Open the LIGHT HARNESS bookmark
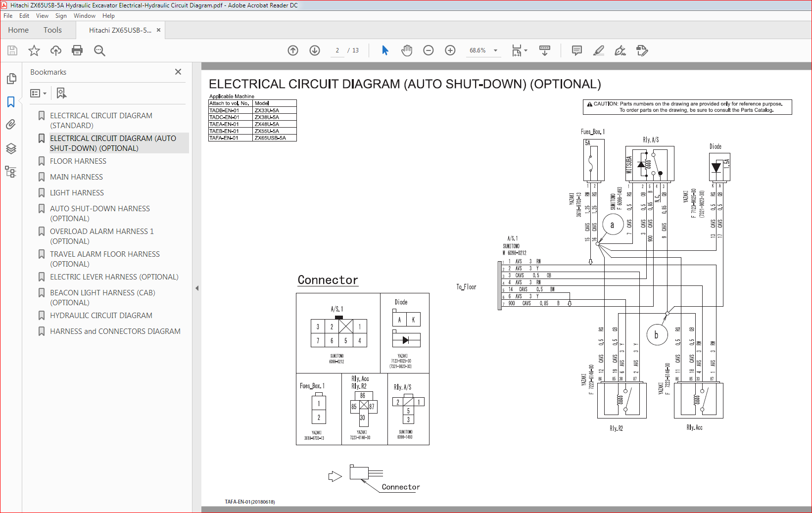 [x=77, y=193]
